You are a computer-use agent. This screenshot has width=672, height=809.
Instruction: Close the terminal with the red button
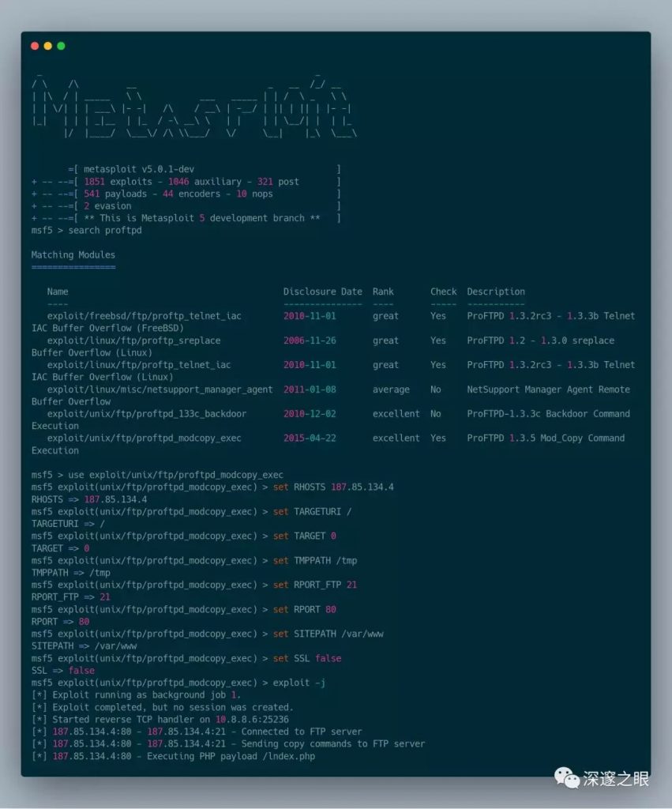(x=35, y=46)
